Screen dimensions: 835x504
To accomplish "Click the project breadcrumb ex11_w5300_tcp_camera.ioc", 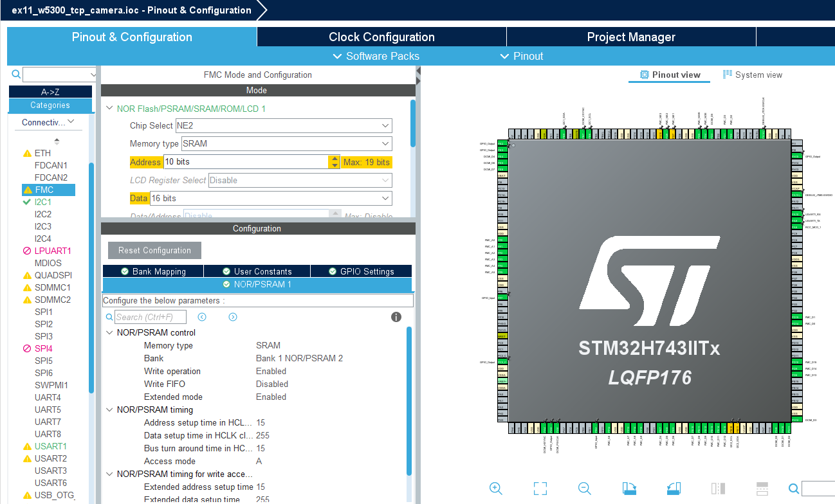I will tap(131, 10).
